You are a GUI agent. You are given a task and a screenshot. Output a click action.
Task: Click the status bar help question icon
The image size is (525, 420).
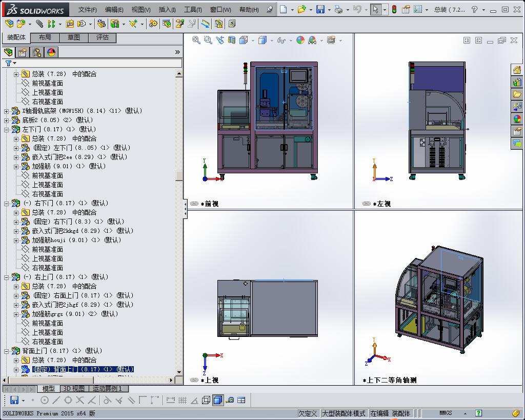[479, 413]
